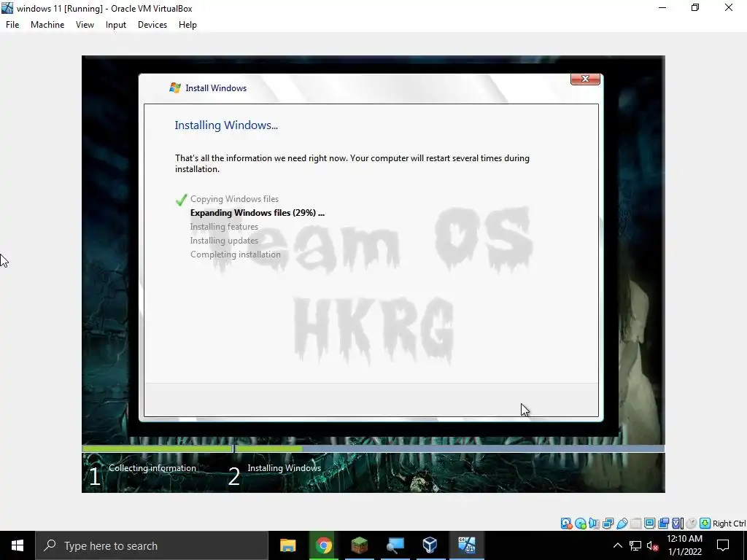Click 'Completing installation' step text
Screen dimensions: 747x560
[x=236, y=254]
